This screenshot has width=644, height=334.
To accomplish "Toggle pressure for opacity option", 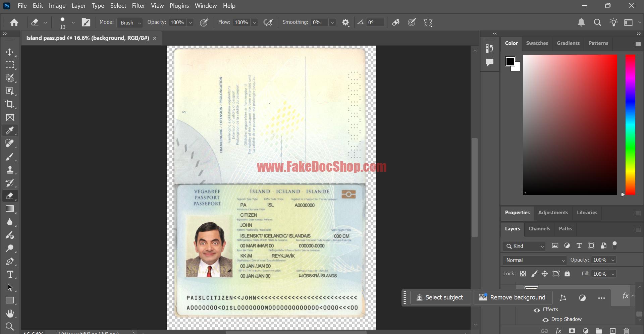I will (204, 22).
